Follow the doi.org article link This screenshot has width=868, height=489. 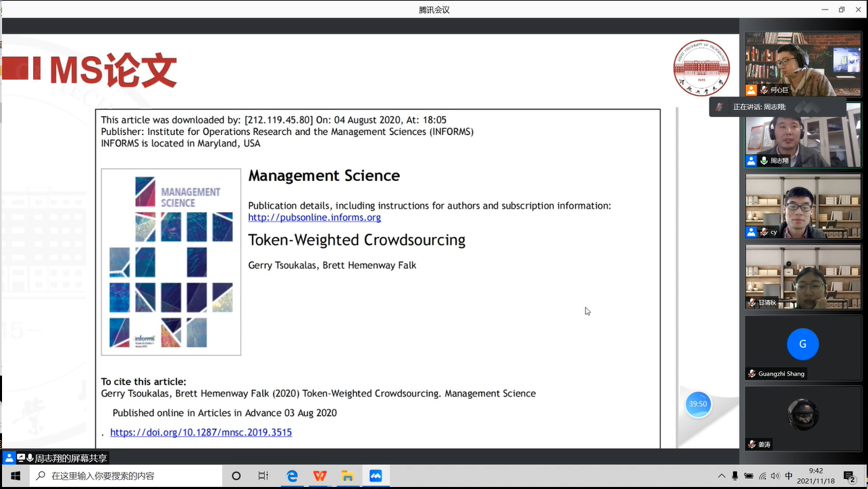coord(201,432)
